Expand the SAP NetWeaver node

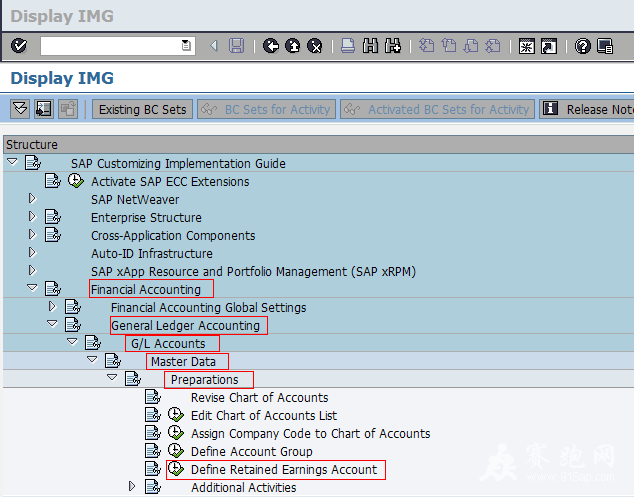pyautogui.click(x=32, y=198)
